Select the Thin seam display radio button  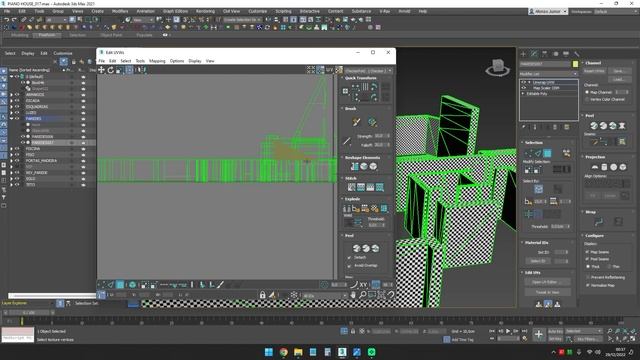tap(609, 267)
